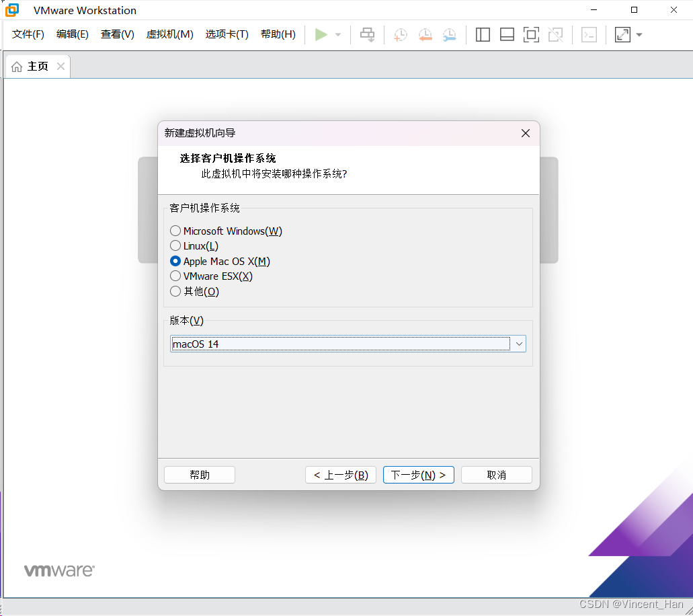The image size is (693, 616).
Task: Click 取消 to cancel the wizard
Action: tap(496, 475)
